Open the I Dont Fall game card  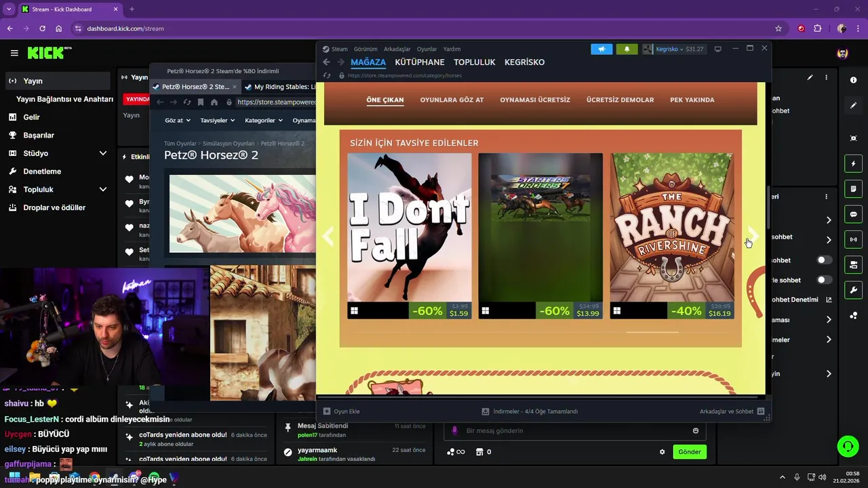point(410,236)
